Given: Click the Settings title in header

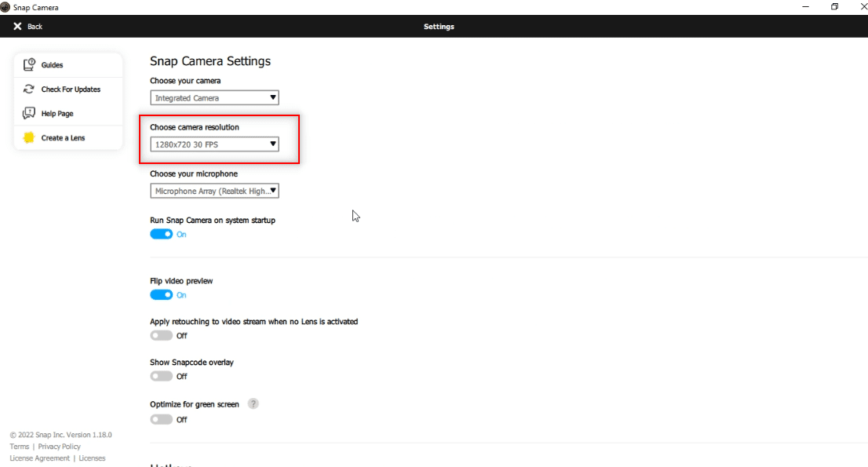Looking at the screenshot, I should coord(439,27).
